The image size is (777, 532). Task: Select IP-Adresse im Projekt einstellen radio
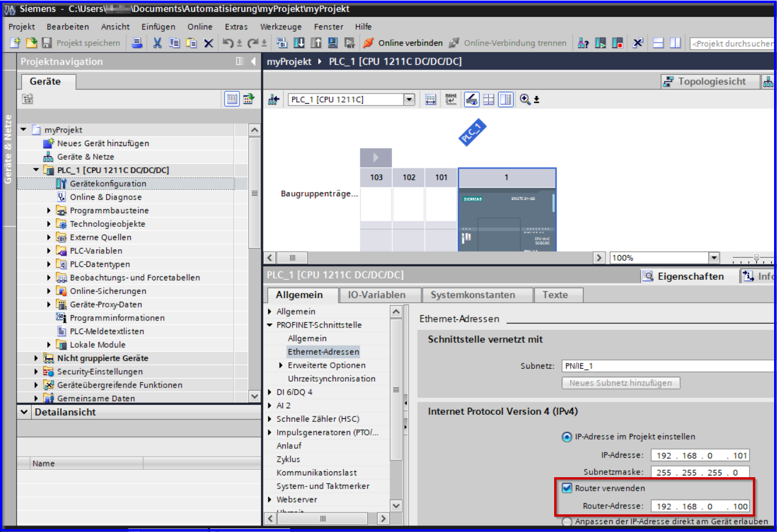tap(567, 437)
